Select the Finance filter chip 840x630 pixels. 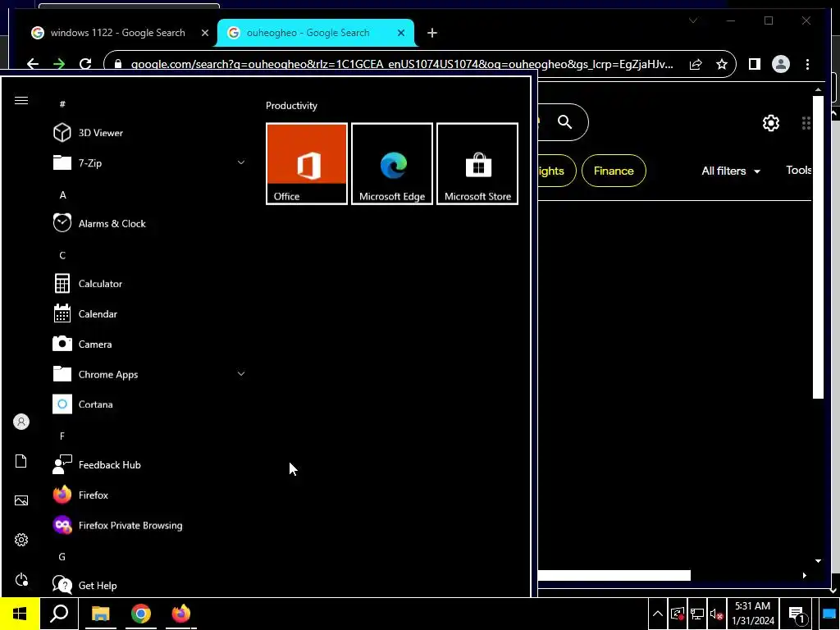point(614,171)
